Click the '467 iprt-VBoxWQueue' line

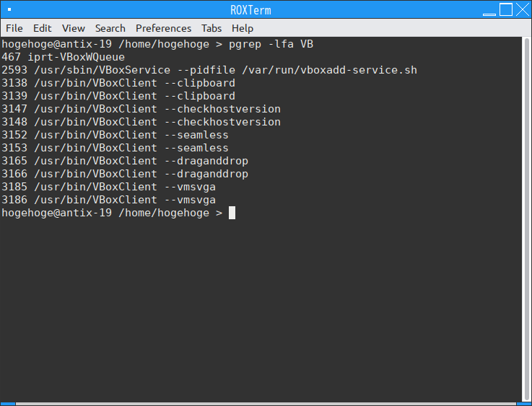point(63,57)
